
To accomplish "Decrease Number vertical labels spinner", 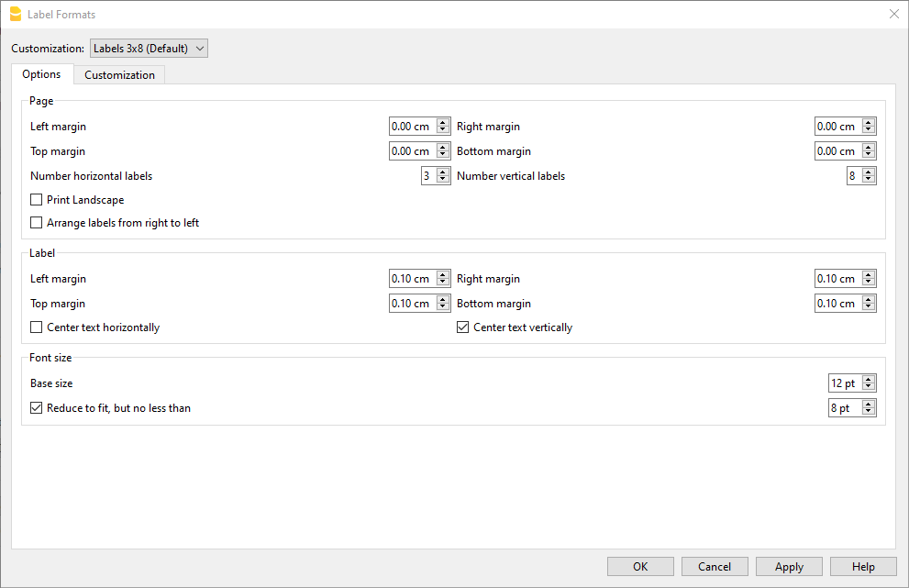I will click(x=869, y=180).
